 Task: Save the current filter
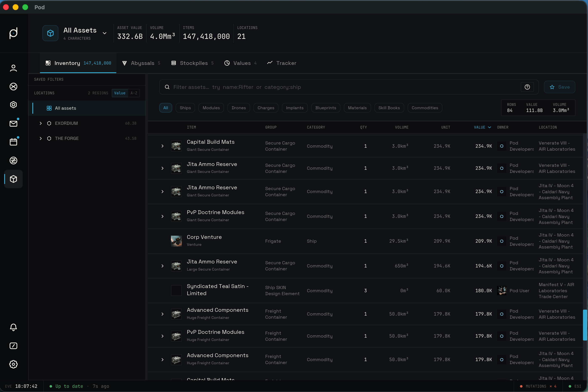(559, 87)
